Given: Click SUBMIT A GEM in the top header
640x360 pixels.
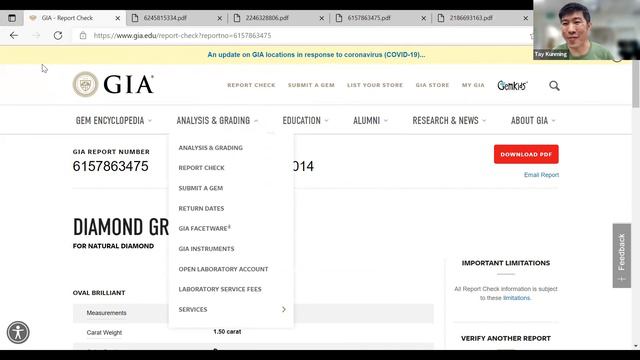Looking at the screenshot, I should 311,85.
